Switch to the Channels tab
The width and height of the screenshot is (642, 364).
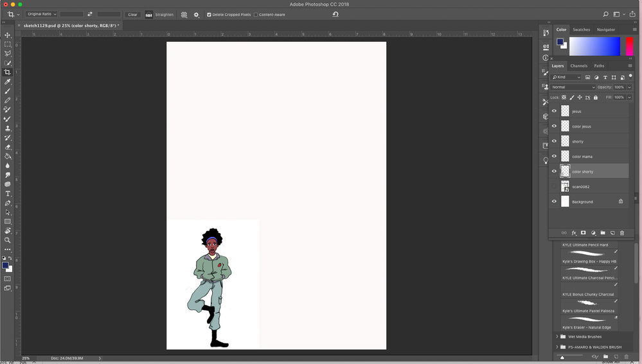[578, 66]
